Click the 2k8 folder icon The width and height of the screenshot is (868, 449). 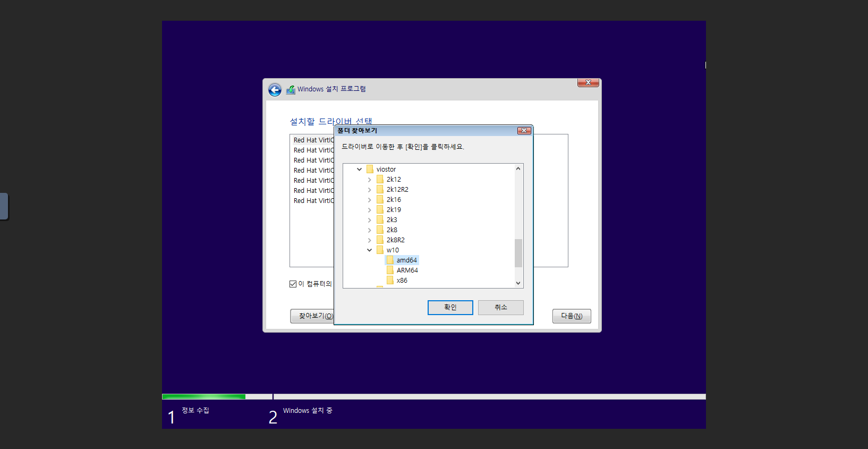[380, 230]
